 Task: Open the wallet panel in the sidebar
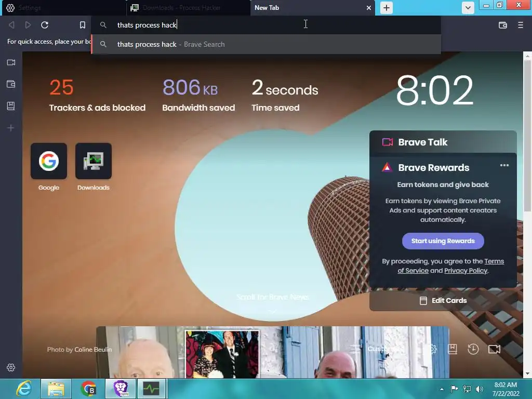tap(11, 84)
